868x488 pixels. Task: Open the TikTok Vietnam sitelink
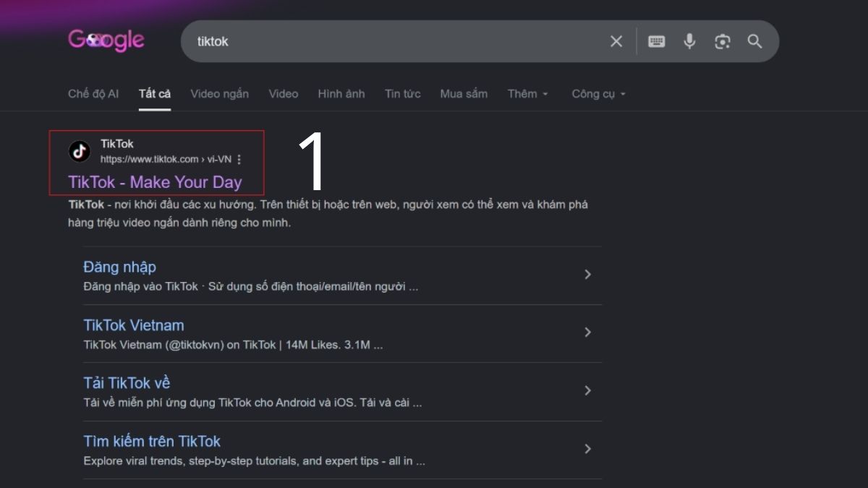coord(134,325)
